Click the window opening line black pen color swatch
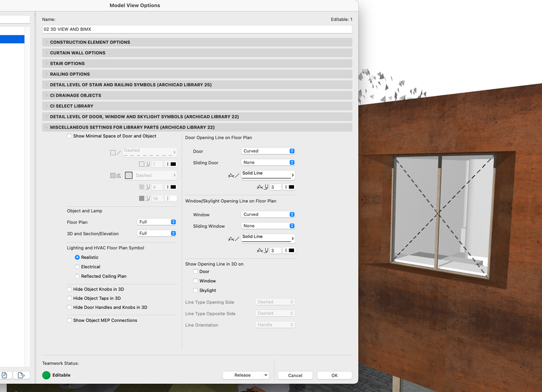 pyautogui.click(x=291, y=250)
